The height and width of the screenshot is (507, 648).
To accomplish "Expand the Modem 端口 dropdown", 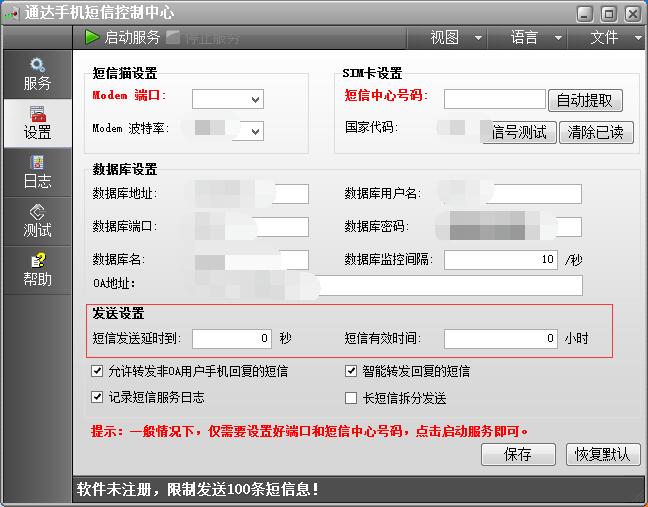I will [255, 99].
